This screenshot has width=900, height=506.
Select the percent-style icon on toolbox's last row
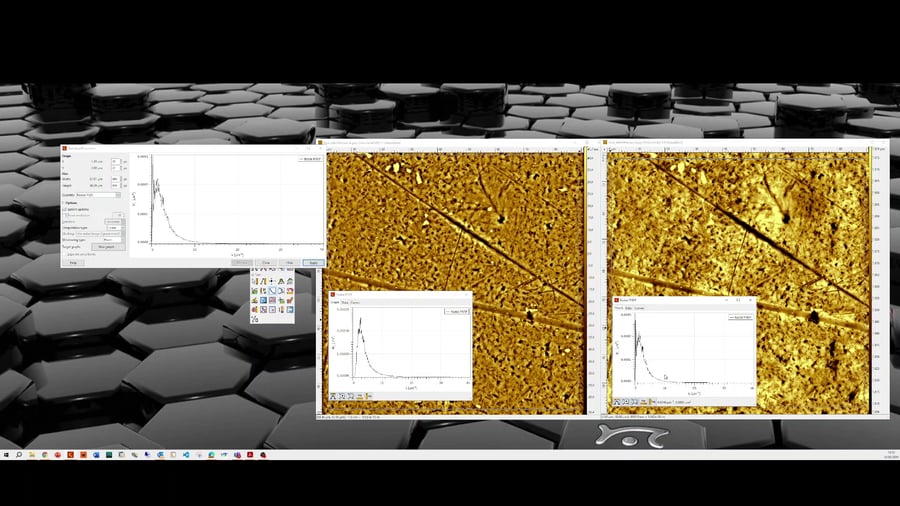pyautogui.click(x=254, y=319)
